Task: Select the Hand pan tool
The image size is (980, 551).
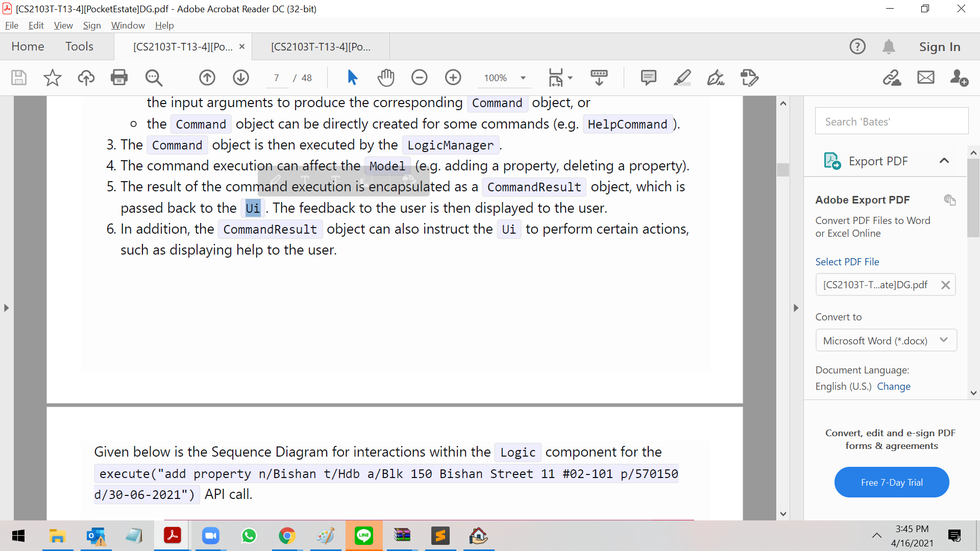Action: click(x=386, y=78)
